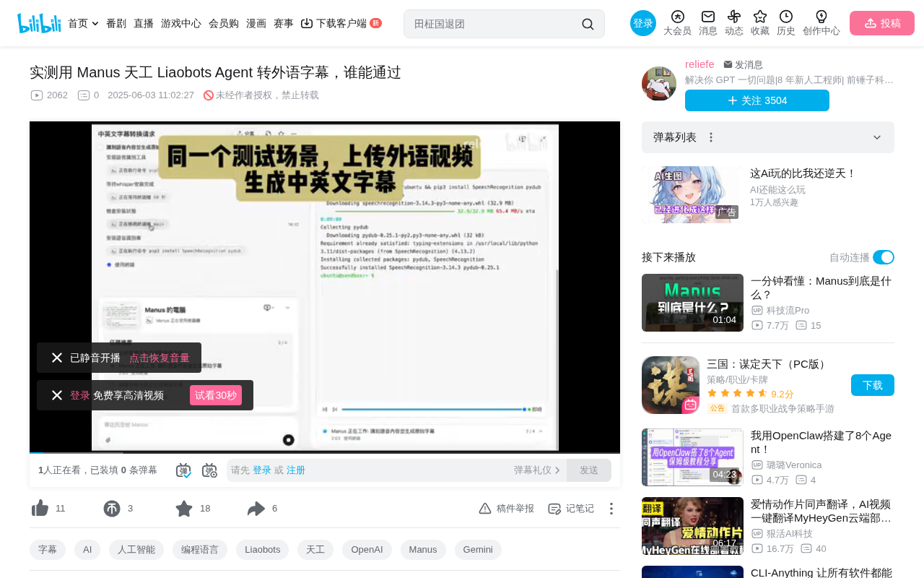924x578 pixels.
Task: Click the Manus tag
Action: pyautogui.click(x=423, y=550)
